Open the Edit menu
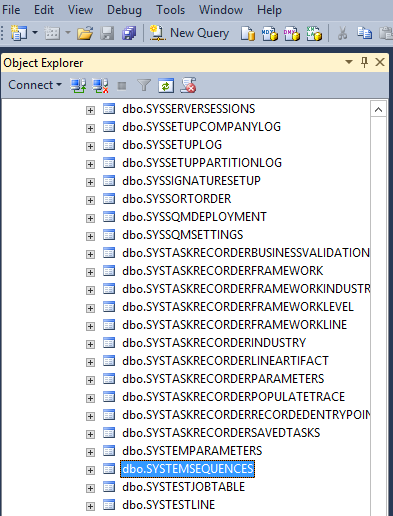Image resolution: width=393 pixels, height=516 pixels. tap(44, 10)
